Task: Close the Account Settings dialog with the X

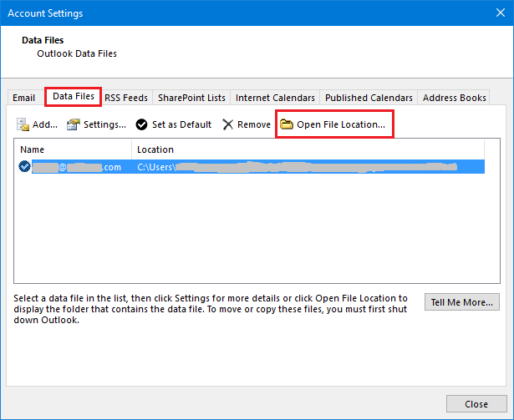Action: coord(501,13)
